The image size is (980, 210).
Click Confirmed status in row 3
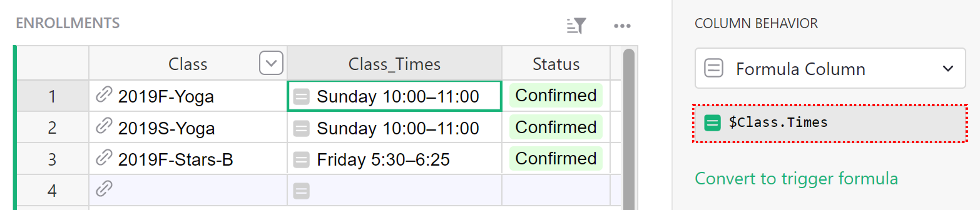coord(555,158)
